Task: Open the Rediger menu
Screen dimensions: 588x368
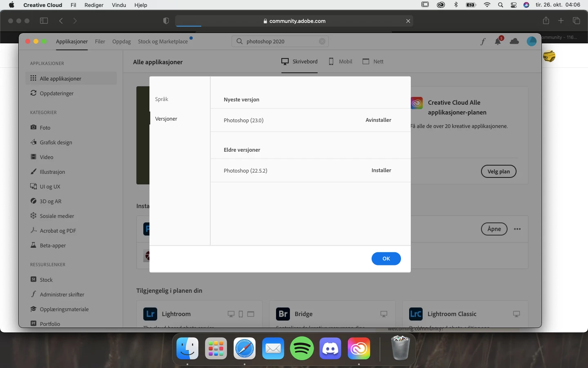Action: 94,5
